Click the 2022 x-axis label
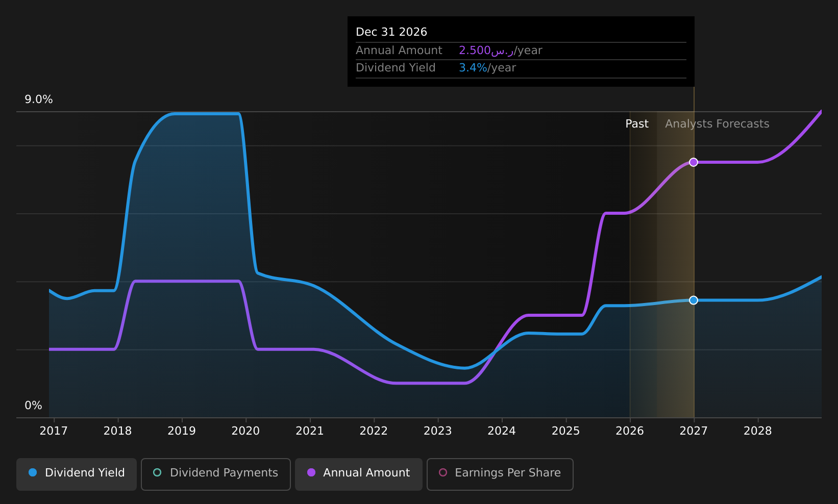Screen dimensions: 838x504 (374, 431)
